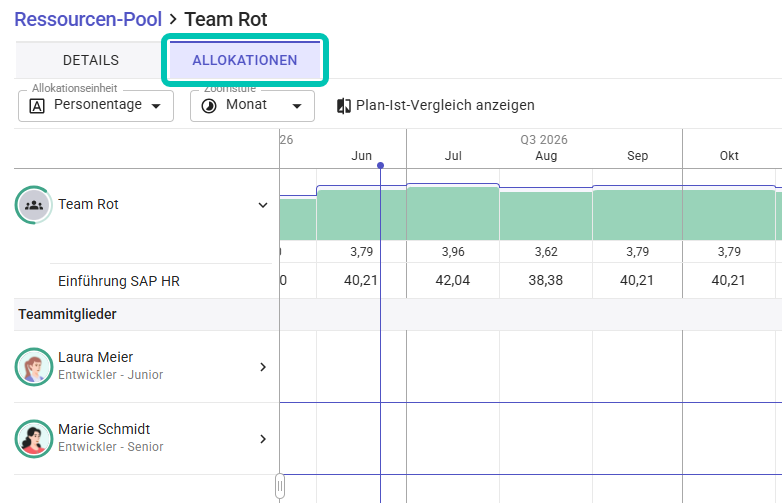Click the today marker on the timeline
The width and height of the screenshot is (782, 503).
click(381, 165)
